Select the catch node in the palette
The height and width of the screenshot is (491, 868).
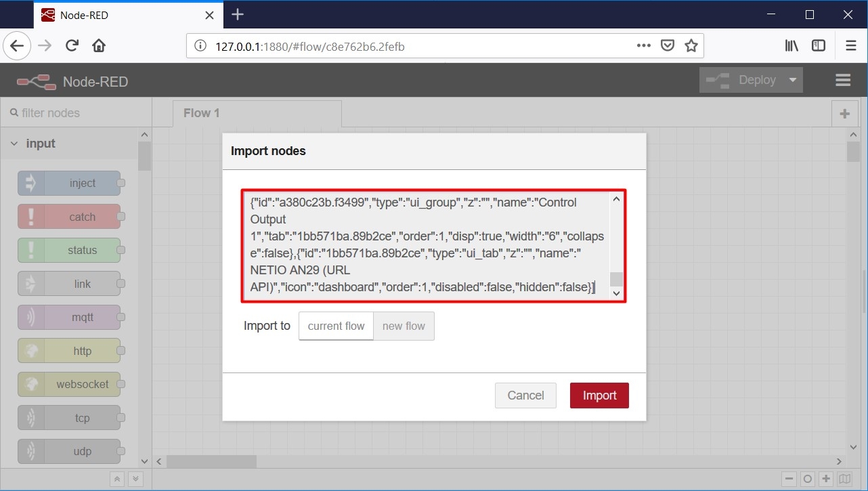(69, 217)
